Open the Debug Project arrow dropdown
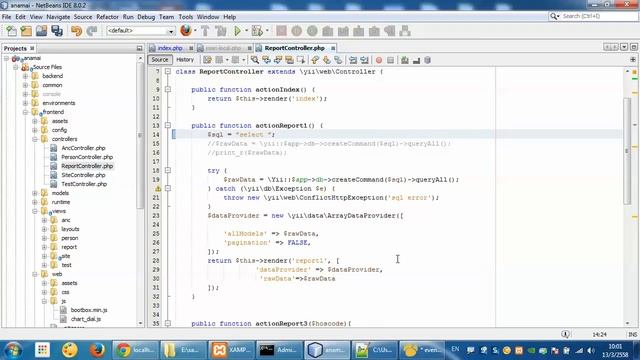 pyautogui.click(x=267, y=31)
